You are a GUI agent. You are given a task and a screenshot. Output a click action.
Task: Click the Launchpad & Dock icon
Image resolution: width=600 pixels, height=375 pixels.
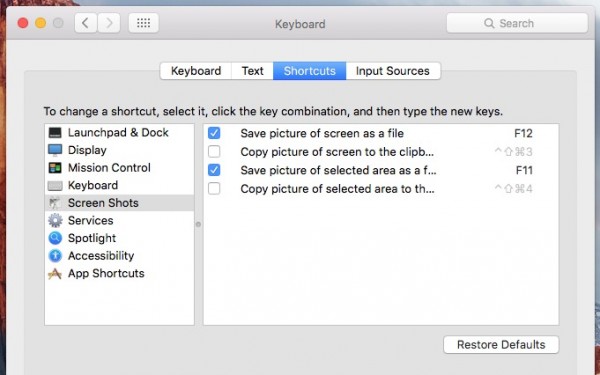pyautogui.click(x=55, y=133)
